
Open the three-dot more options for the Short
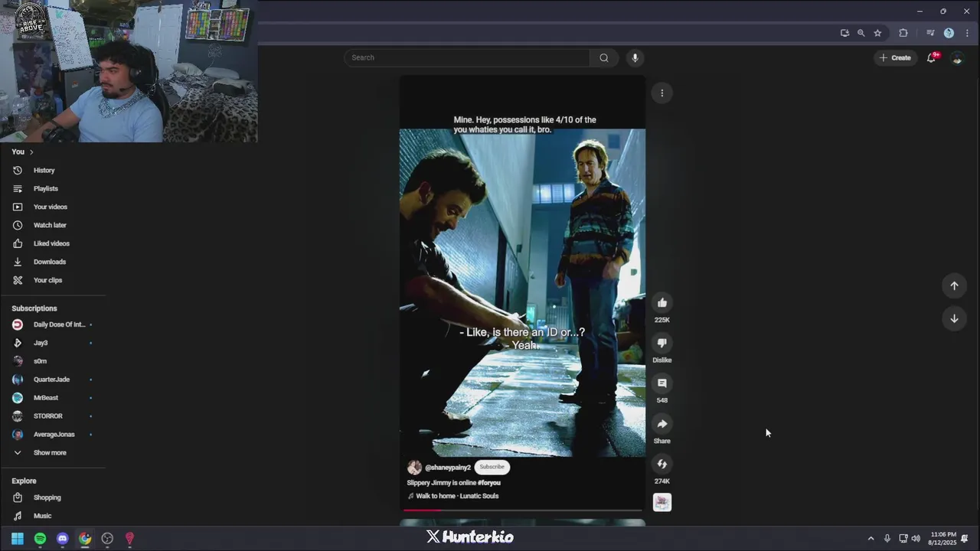coord(662,93)
